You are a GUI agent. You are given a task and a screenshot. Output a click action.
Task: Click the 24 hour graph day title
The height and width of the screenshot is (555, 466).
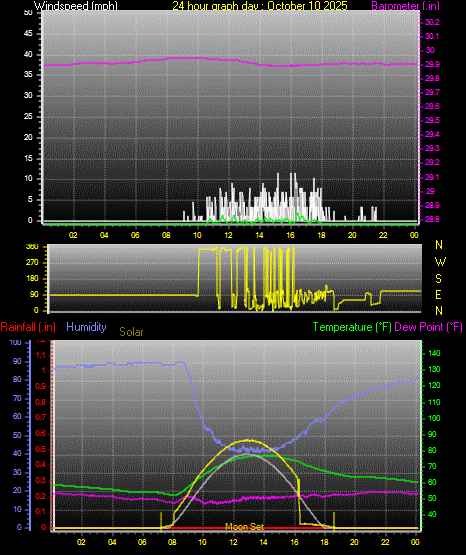tap(260, 6)
